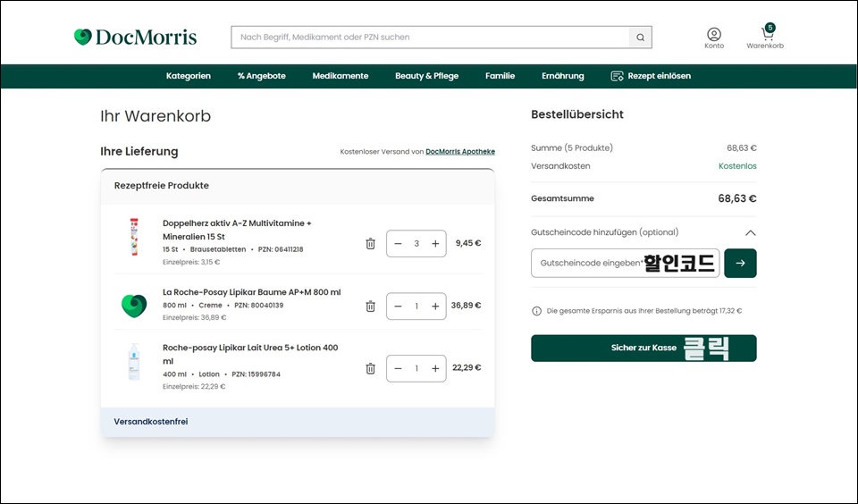Click the 22,29 € line price

pos(467,368)
